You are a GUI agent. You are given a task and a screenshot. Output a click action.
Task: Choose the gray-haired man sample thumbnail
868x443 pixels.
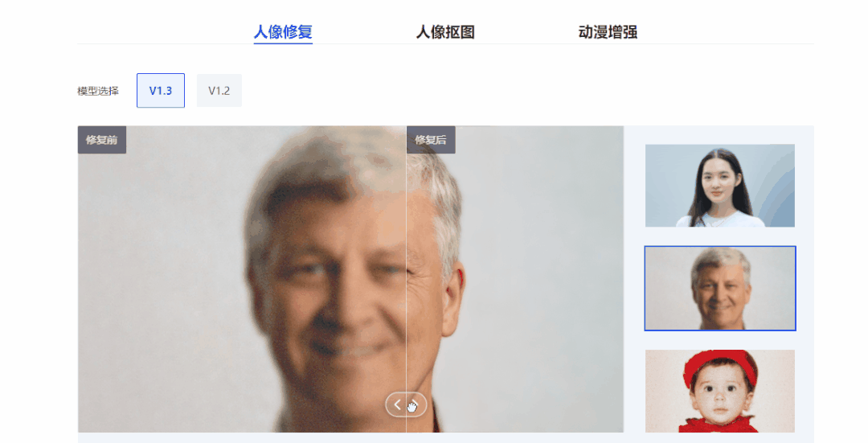[719, 289]
